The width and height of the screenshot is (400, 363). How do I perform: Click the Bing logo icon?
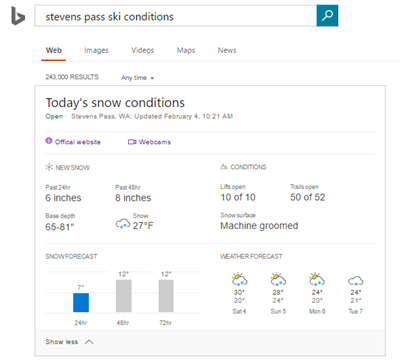coord(18,16)
